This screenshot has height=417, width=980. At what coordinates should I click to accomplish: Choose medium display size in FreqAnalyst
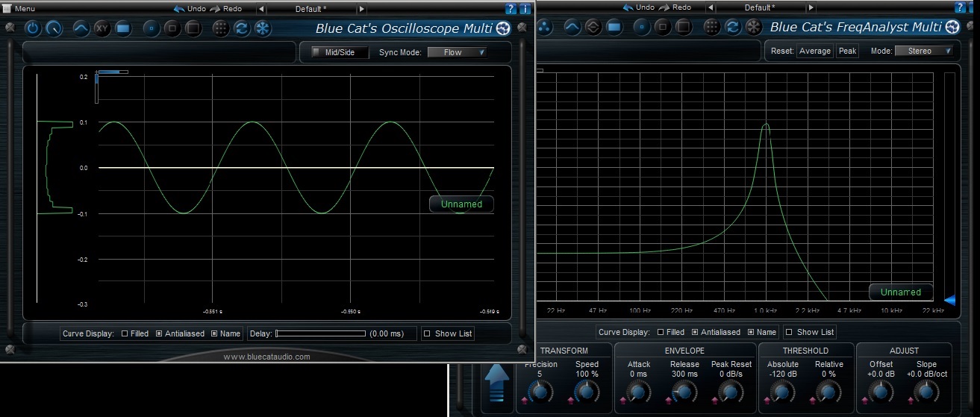click(663, 28)
